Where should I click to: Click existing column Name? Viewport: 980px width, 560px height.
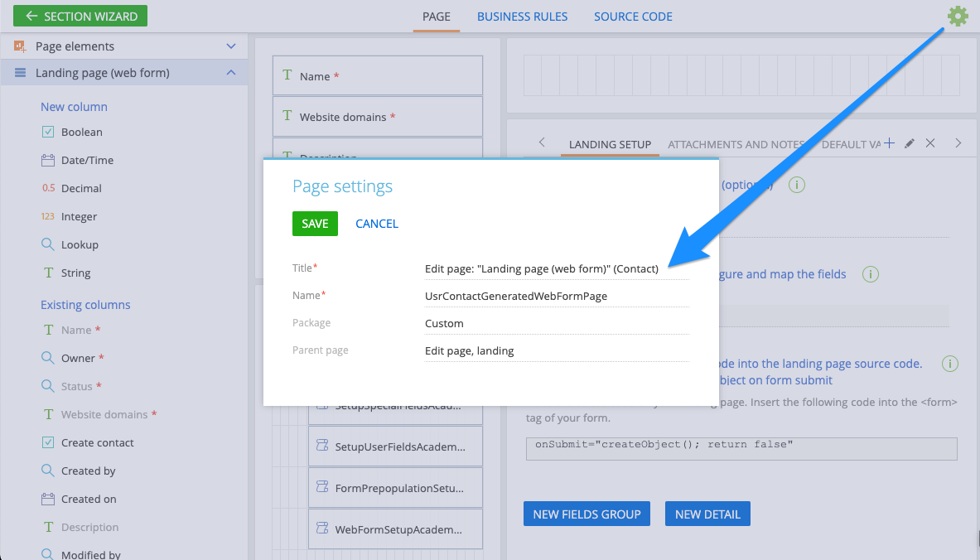[76, 330]
